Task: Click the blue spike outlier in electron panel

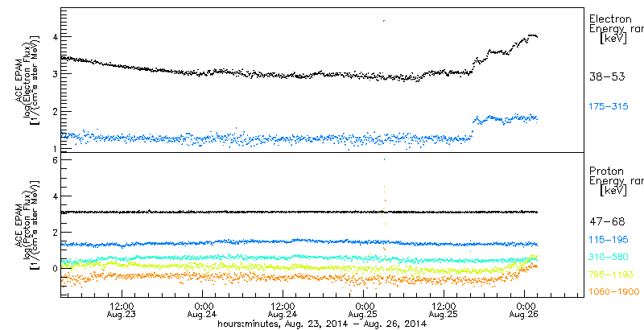Action: coord(383,20)
